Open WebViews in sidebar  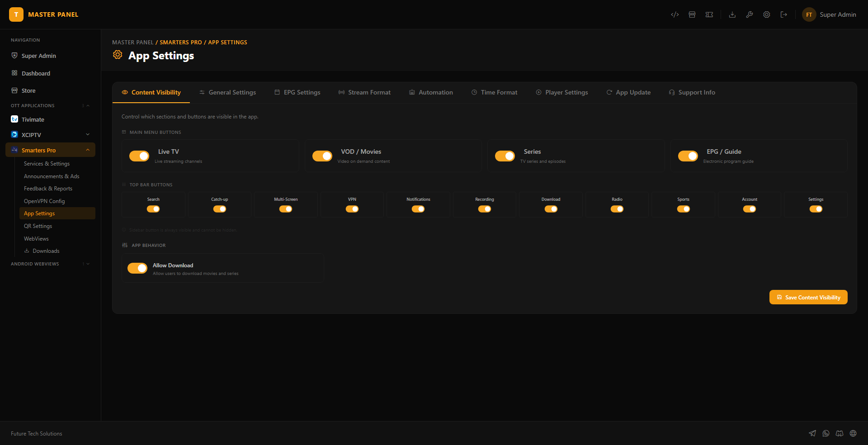coord(57,239)
